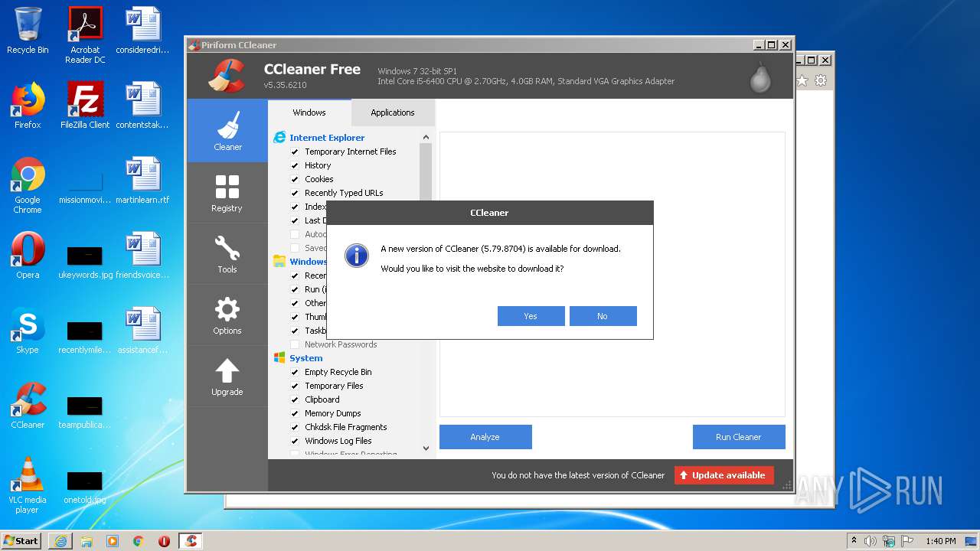Open martinlearn.rtf desktop file
980x551 pixels.
(142, 181)
